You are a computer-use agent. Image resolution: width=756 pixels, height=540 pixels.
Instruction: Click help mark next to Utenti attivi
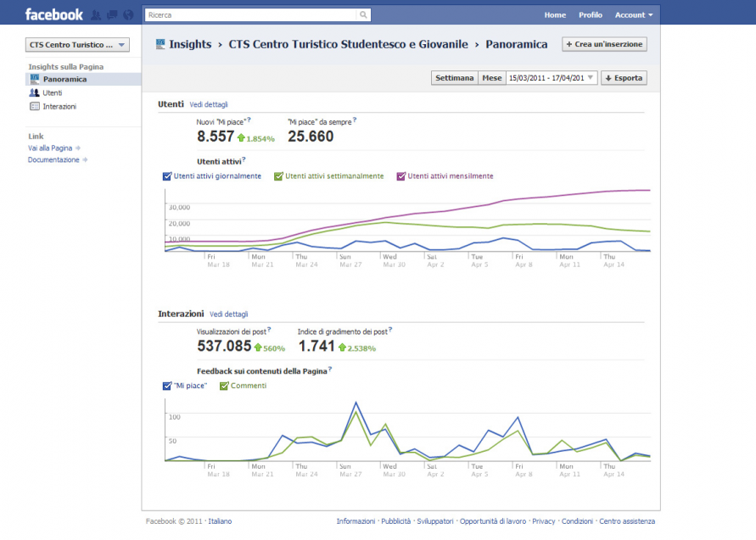[244, 159]
